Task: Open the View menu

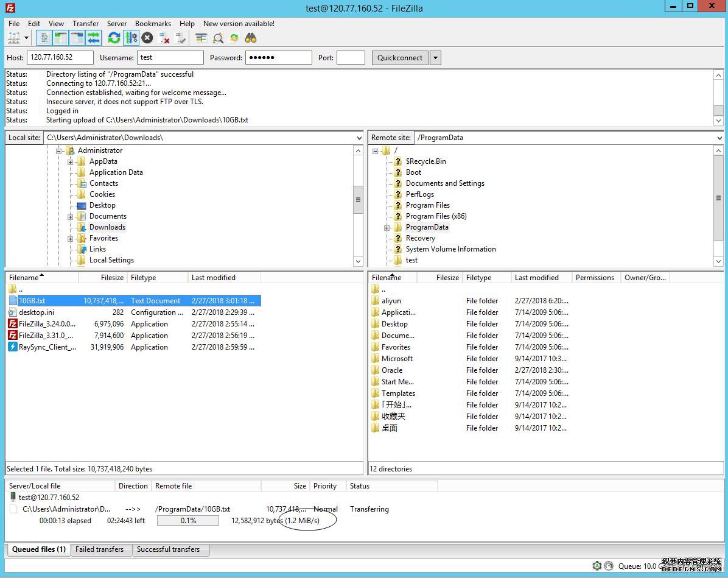Action: pos(56,24)
